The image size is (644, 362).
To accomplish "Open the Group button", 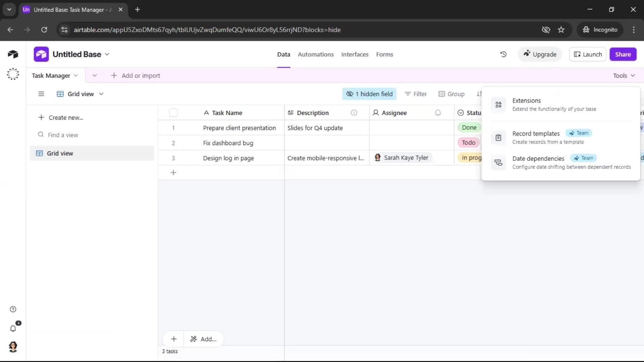I will point(451,94).
